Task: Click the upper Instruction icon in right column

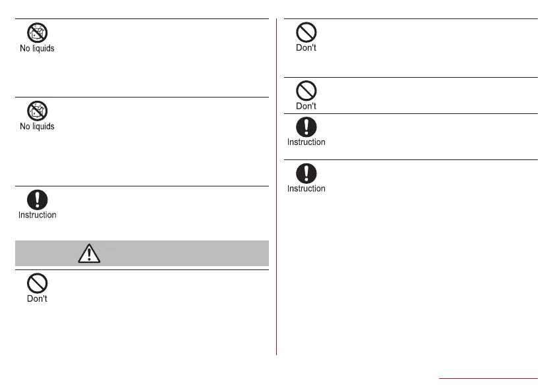Action: (306, 126)
